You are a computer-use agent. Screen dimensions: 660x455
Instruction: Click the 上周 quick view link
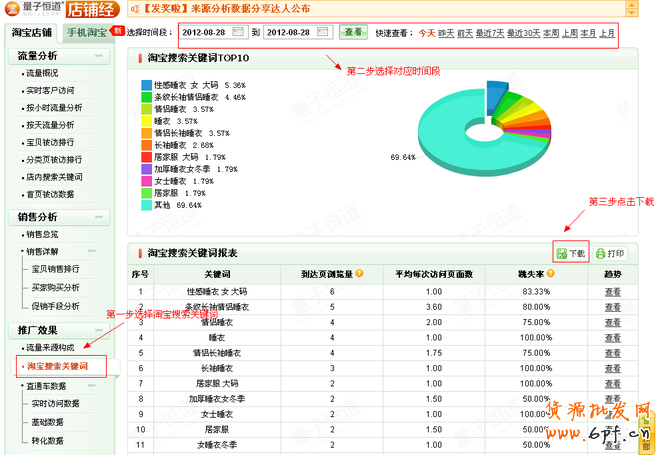pyautogui.click(x=570, y=33)
